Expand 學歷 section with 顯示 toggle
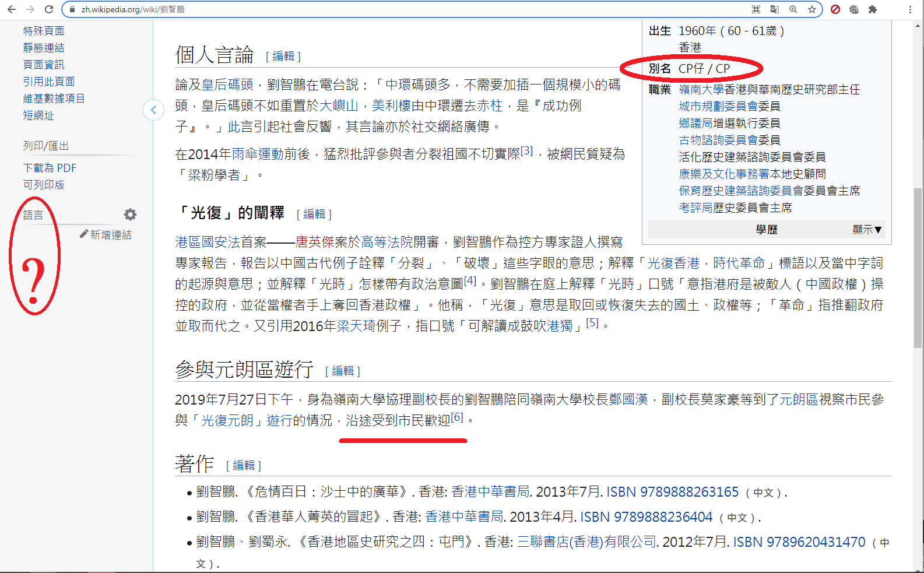Screen dimensions: 924x573 pos(867,230)
